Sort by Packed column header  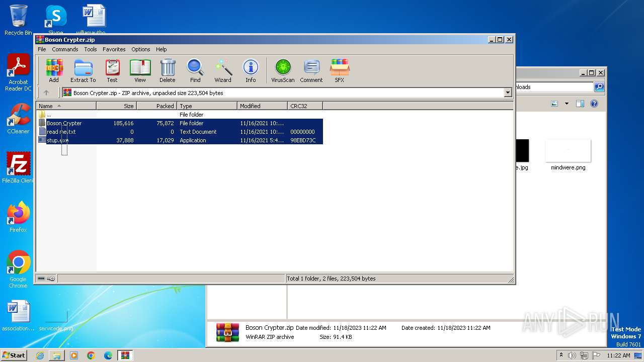[x=156, y=106]
